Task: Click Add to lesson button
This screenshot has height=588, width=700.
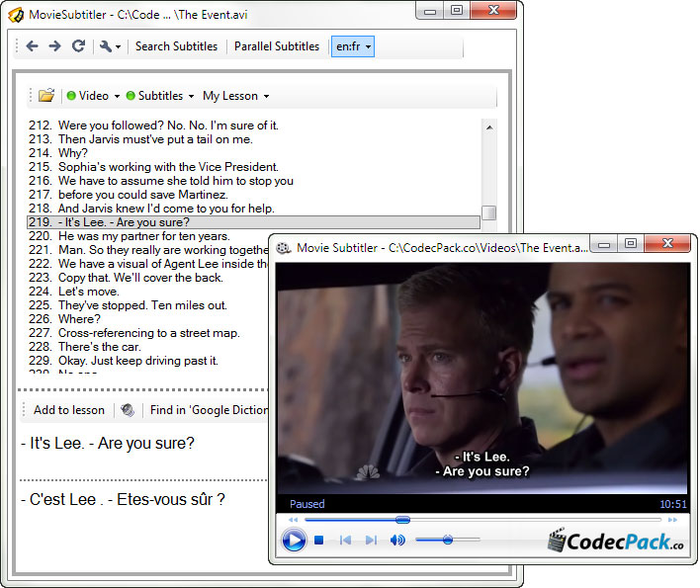Action: click(69, 410)
